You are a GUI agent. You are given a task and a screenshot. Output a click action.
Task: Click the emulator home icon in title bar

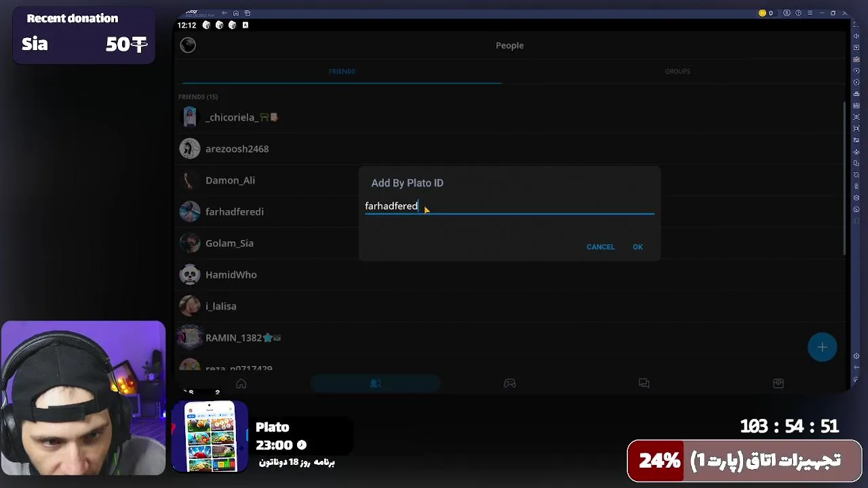pyautogui.click(x=236, y=13)
